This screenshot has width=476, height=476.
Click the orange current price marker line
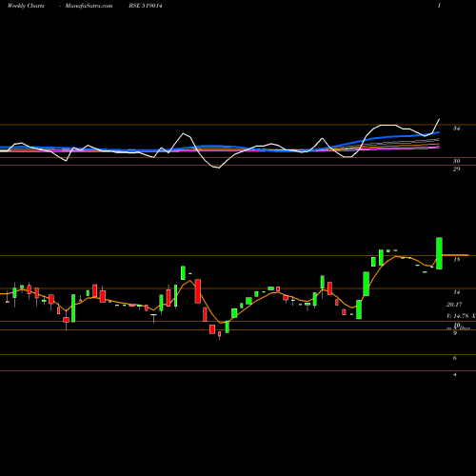point(455,255)
